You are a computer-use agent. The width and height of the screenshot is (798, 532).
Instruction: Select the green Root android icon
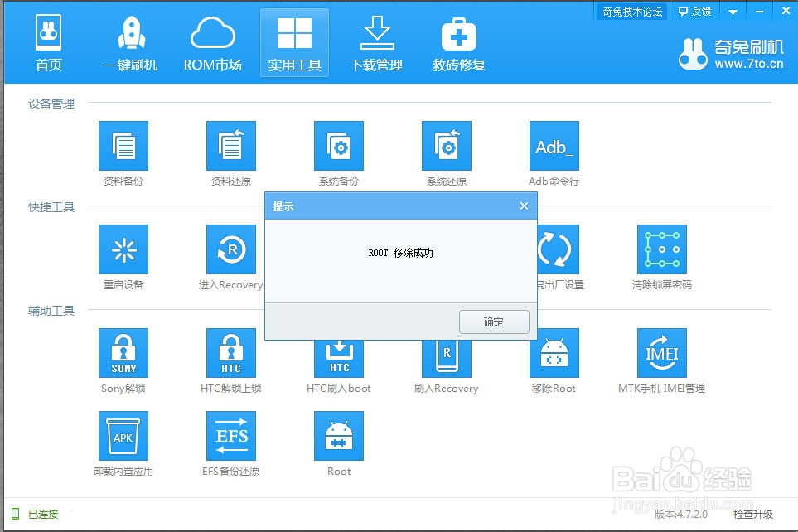click(338, 435)
